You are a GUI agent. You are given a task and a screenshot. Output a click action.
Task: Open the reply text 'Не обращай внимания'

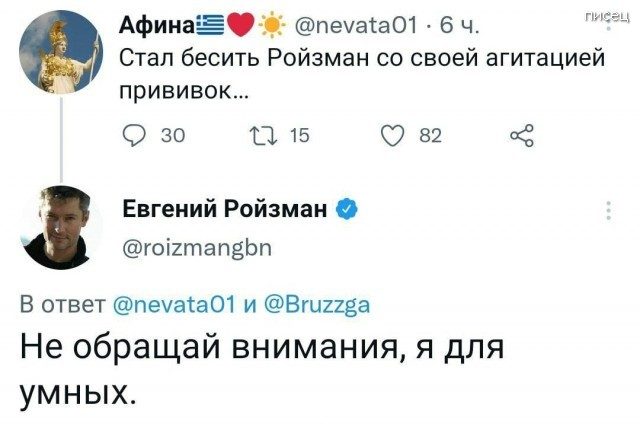point(260,365)
